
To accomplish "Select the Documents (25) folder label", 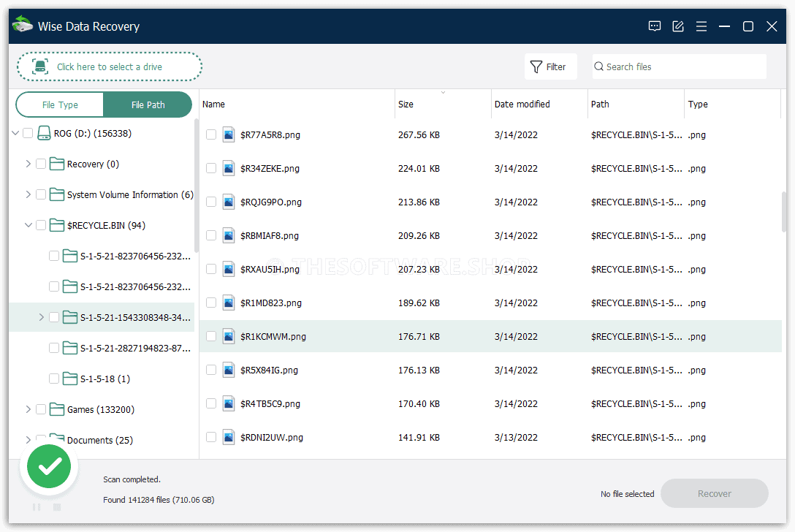I will tap(100, 440).
